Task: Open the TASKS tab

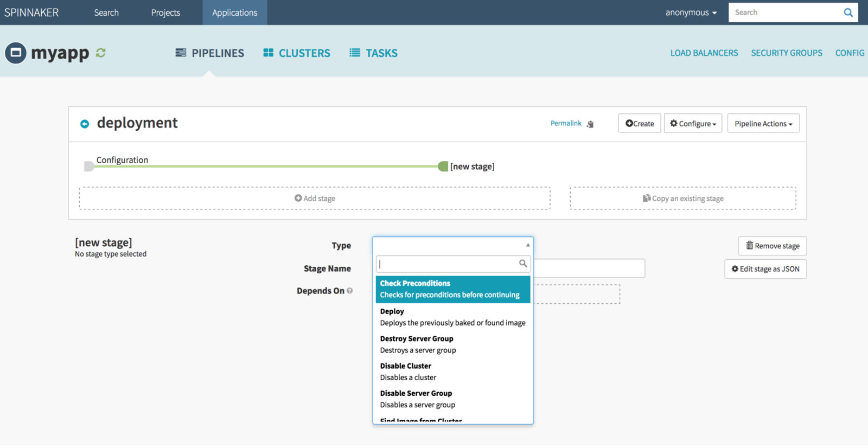Action: point(373,53)
